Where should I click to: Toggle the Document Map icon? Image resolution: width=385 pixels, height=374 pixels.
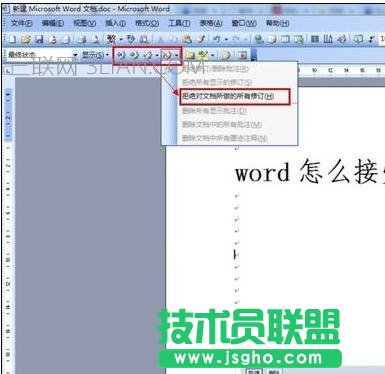(358, 39)
